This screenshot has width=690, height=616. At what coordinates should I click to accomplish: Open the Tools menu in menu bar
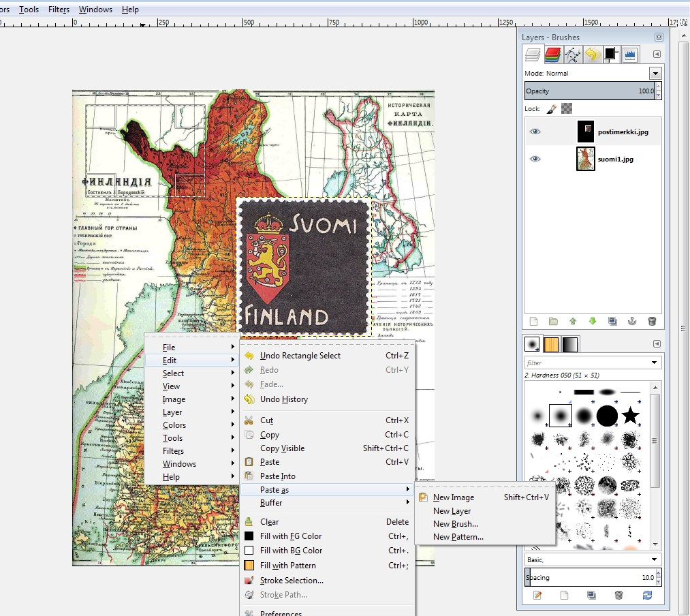click(29, 10)
